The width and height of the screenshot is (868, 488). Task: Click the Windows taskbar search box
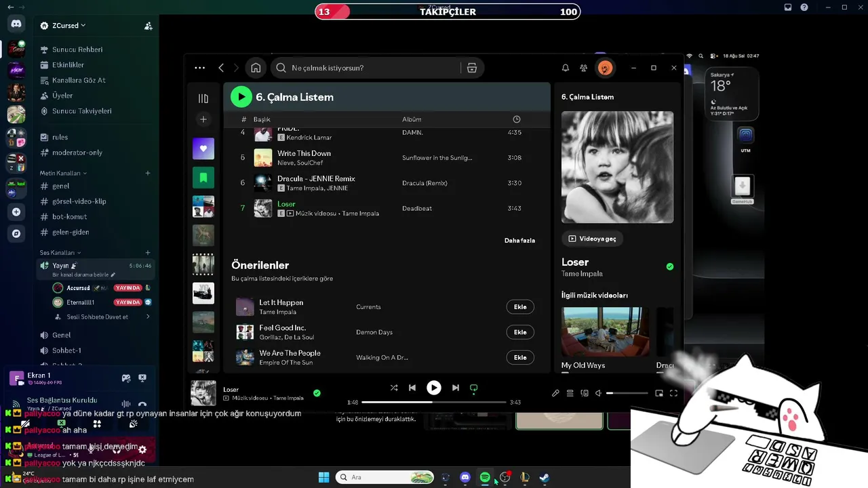coord(385,477)
